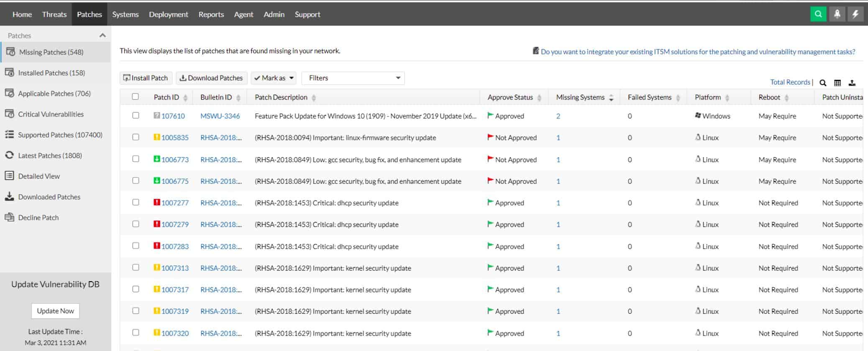The image size is (868, 351).
Task: Click the Download Patches button
Action: (212, 78)
